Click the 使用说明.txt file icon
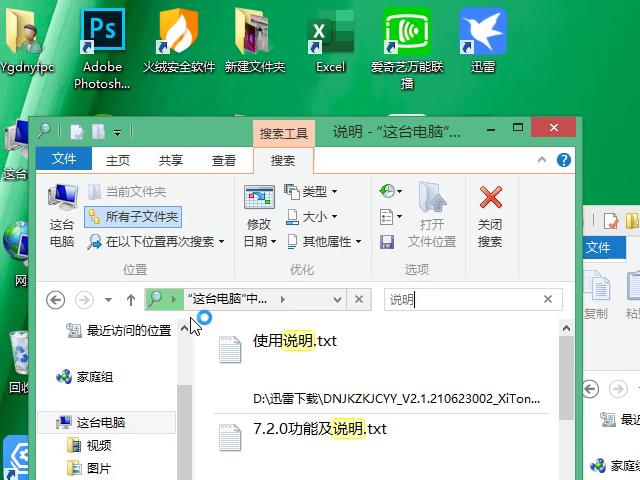 [230, 349]
